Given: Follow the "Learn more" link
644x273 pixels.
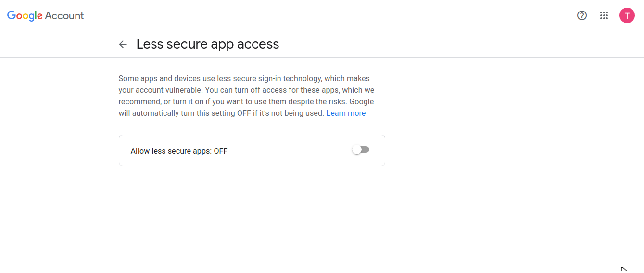Looking at the screenshot, I should point(346,113).
